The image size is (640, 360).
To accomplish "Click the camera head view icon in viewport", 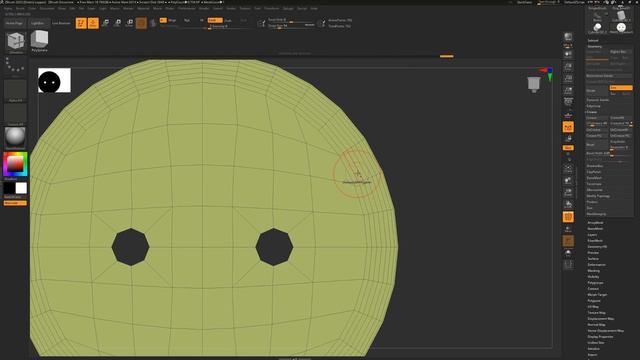I will 534,84.
